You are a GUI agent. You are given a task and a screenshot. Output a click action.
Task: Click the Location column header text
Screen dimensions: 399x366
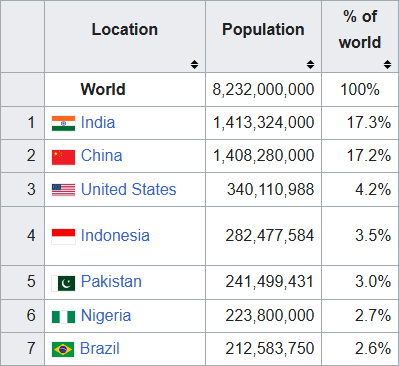(x=125, y=29)
